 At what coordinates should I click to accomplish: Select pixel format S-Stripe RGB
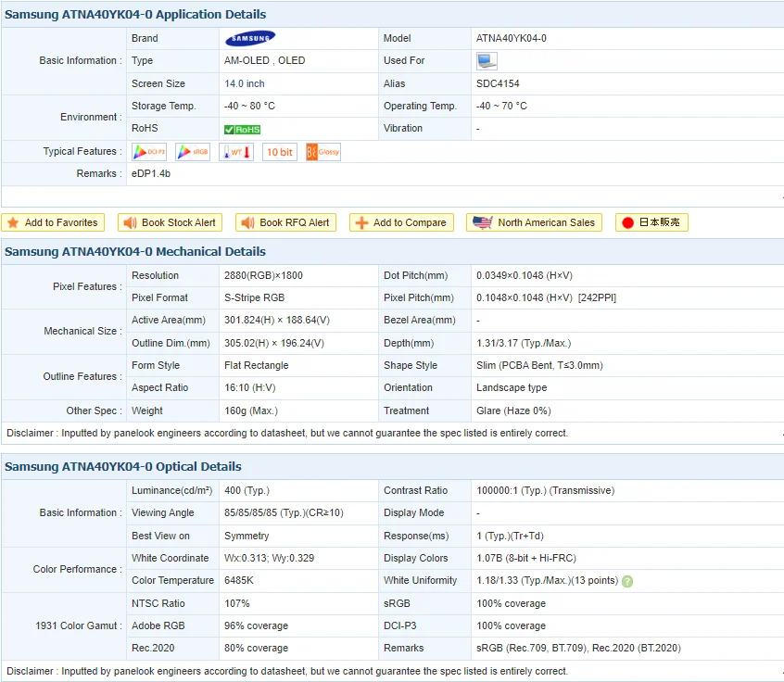click(255, 298)
